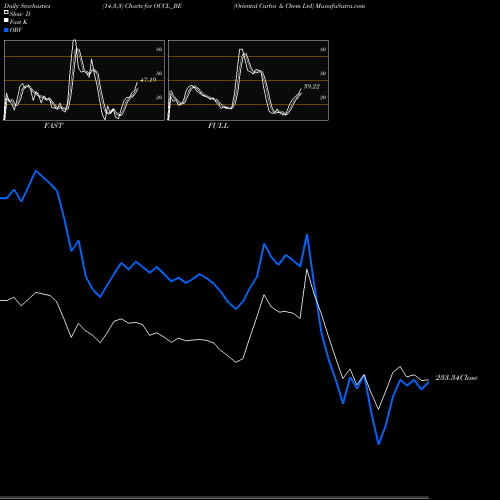Click the OBV legend text
The image size is (500, 500).
(x=16, y=30)
